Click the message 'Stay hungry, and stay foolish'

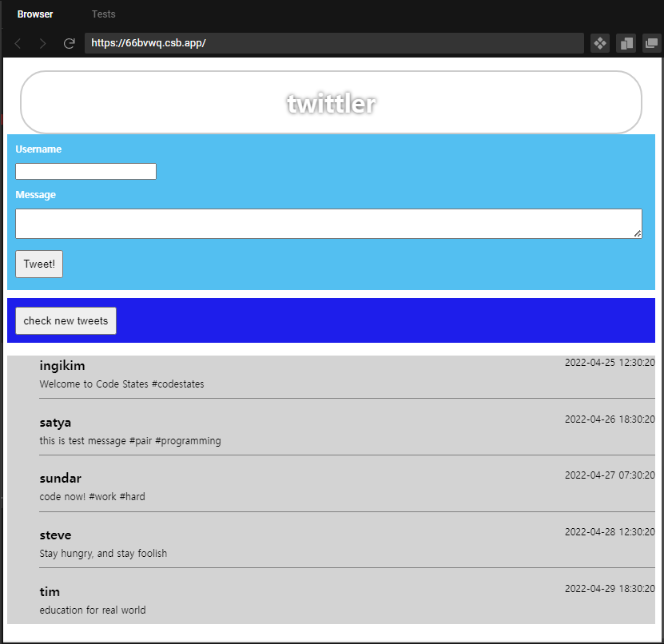point(103,554)
